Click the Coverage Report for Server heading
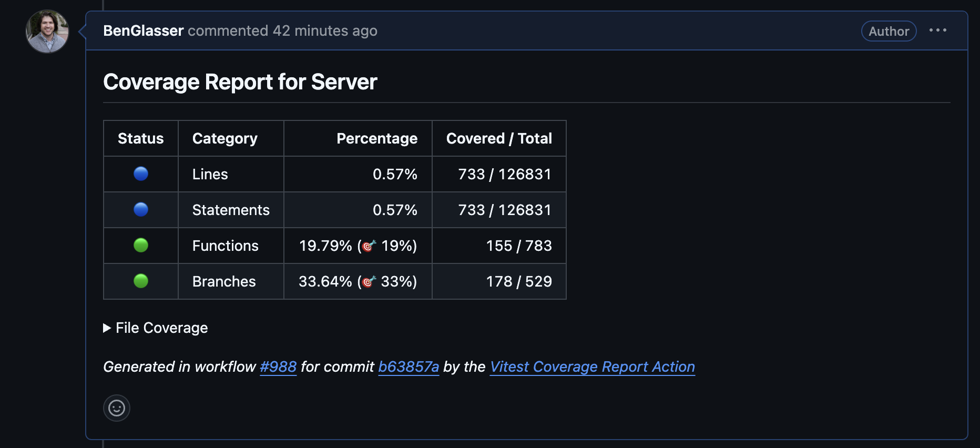 pyautogui.click(x=240, y=82)
